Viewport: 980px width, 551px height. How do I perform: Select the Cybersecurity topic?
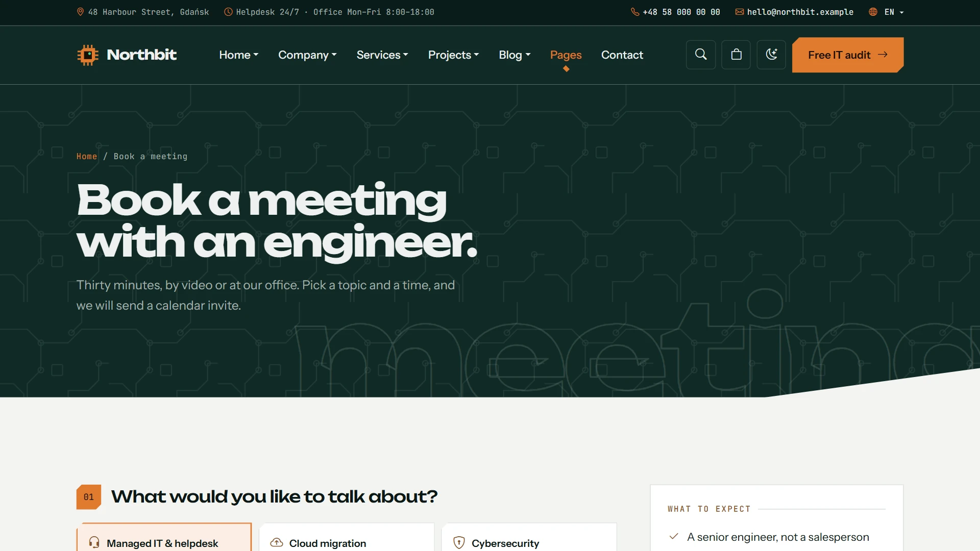[529, 537]
